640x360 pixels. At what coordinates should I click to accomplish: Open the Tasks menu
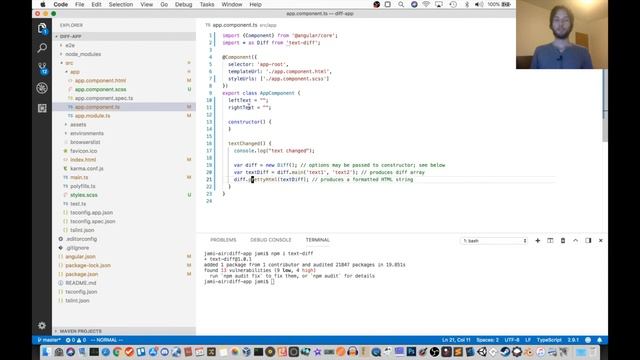207,4
